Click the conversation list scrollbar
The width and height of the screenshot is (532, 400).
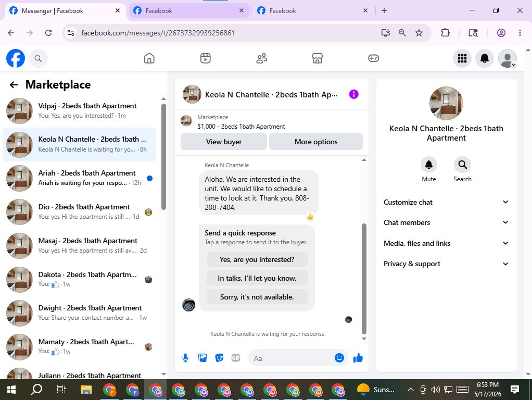pyautogui.click(x=163, y=156)
